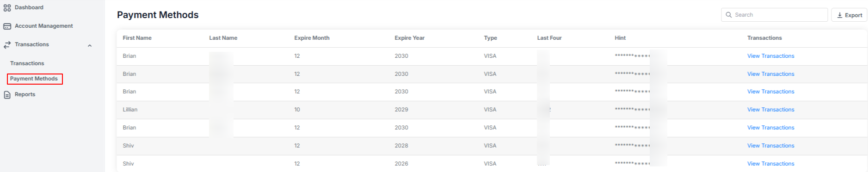This screenshot has height=172, width=868.
Task: Open Reports in the sidebar
Action: [x=25, y=94]
